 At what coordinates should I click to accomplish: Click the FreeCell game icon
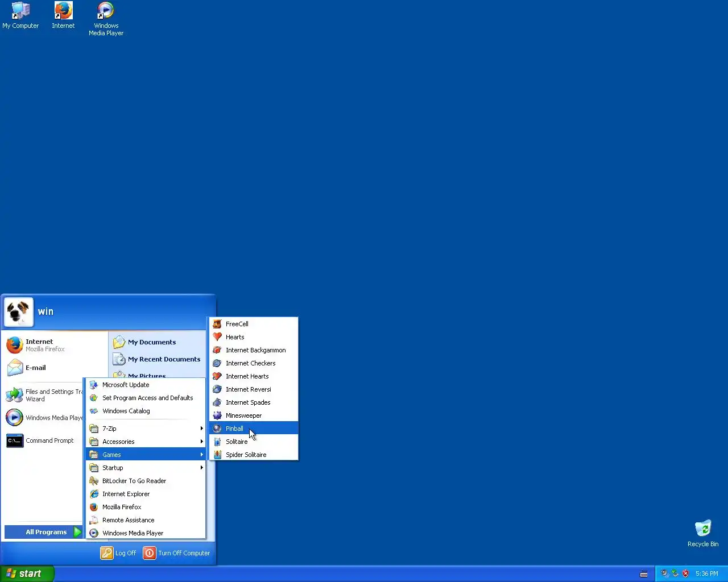tap(217, 324)
